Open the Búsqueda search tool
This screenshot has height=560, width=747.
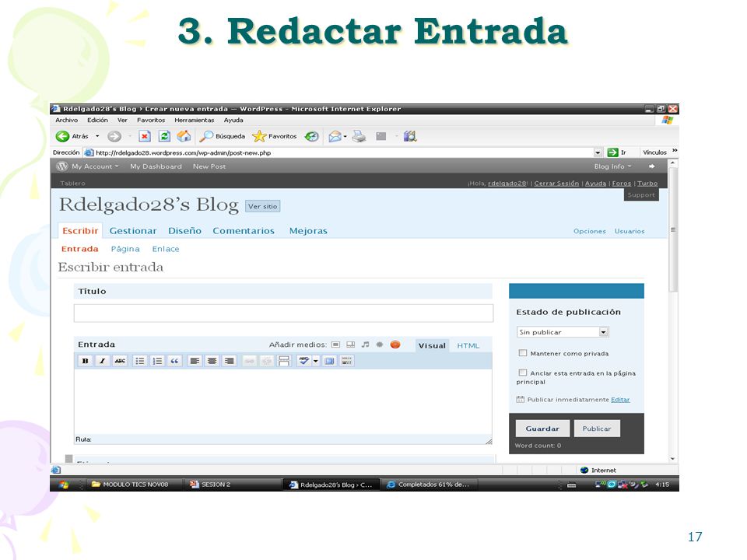point(222,136)
